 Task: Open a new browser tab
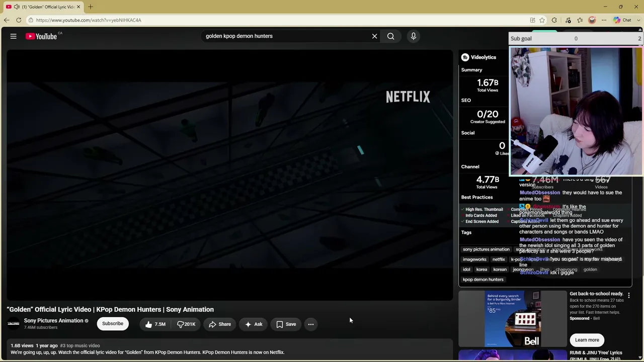pyautogui.click(x=91, y=7)
